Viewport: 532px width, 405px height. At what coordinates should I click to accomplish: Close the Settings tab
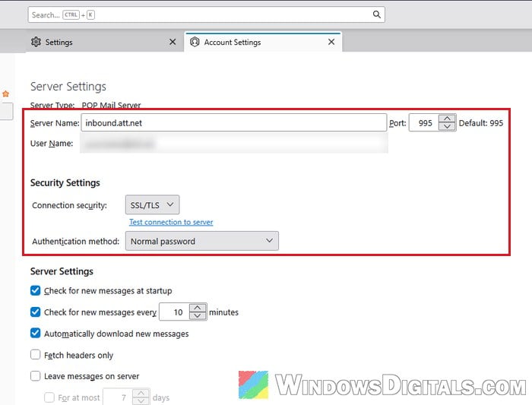(173, 42)
